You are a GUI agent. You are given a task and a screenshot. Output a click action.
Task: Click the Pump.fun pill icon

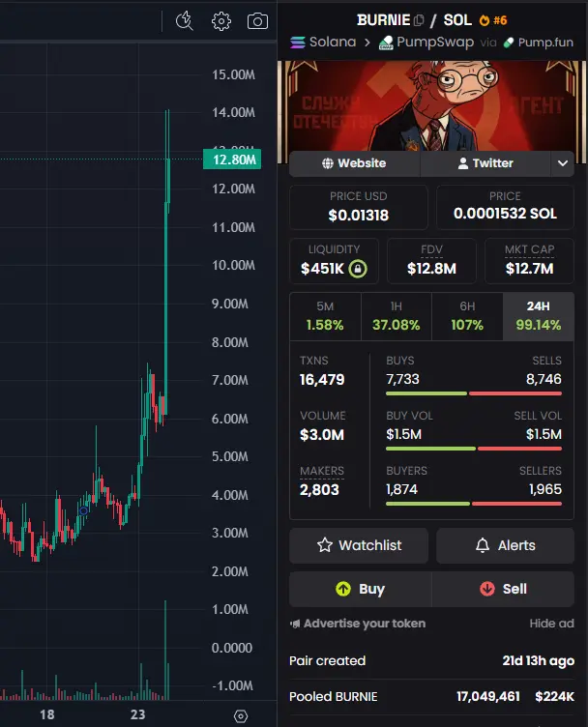509,43
